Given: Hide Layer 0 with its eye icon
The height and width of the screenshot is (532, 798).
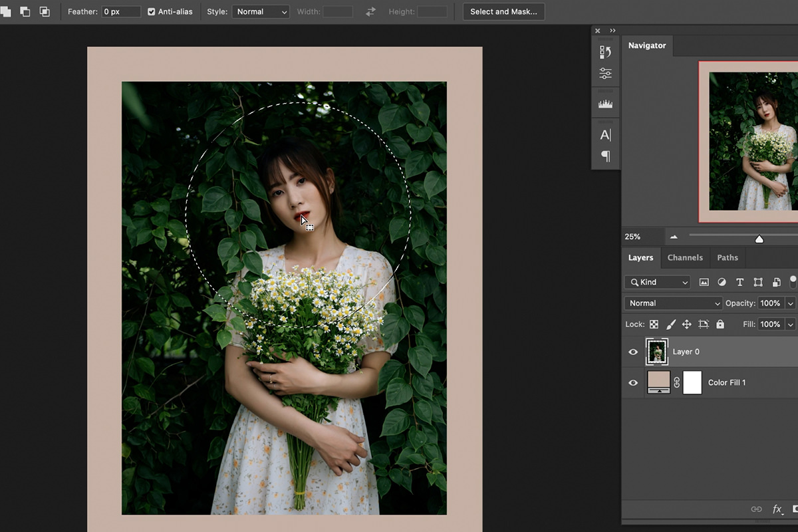Looking at the screenshot, I should point(633,352).
